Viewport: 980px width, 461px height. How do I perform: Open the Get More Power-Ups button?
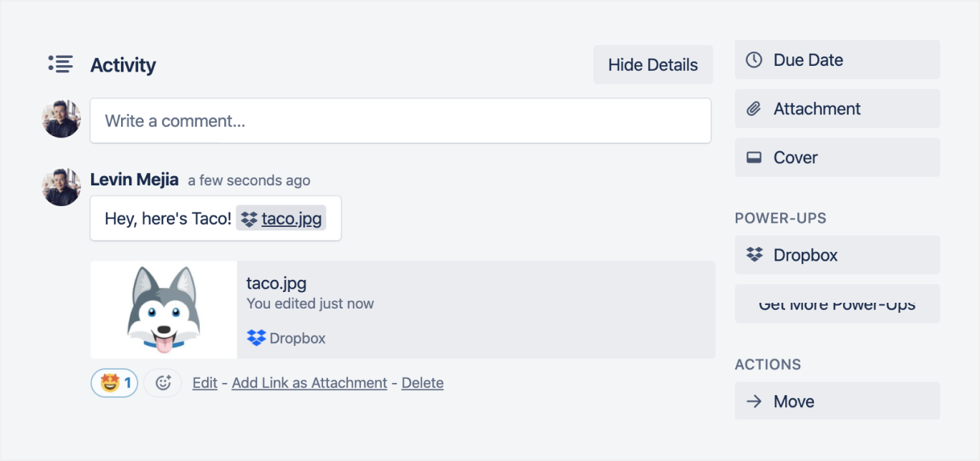tap(837, 304)
